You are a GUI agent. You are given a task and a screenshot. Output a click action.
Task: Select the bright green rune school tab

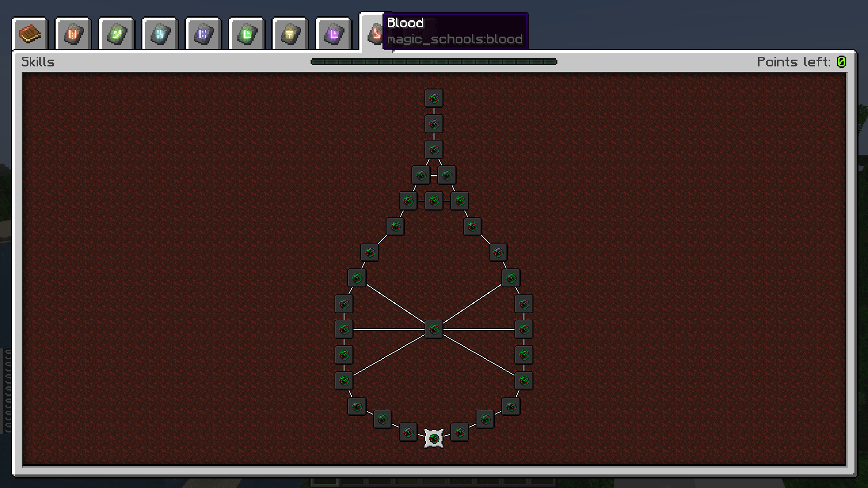[x=245, y=33]
